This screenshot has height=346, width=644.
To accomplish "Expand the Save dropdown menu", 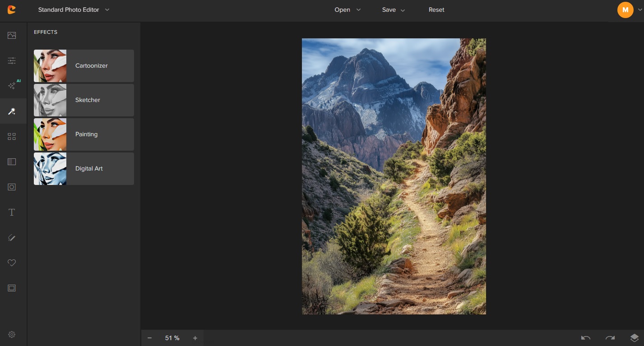I will tap(394, 9).
